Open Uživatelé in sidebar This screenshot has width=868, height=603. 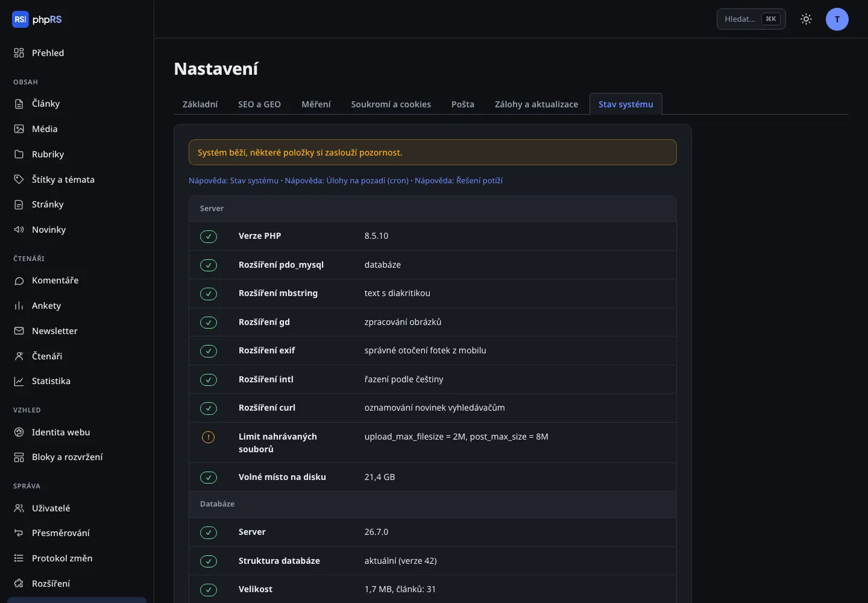click(77, 508)
